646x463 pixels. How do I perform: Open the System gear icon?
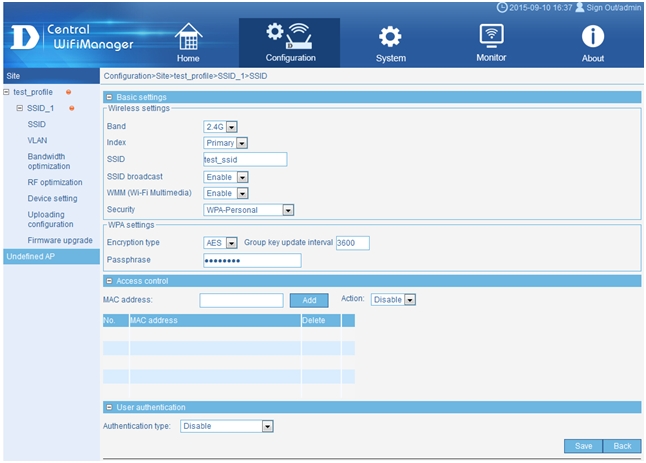390,37
